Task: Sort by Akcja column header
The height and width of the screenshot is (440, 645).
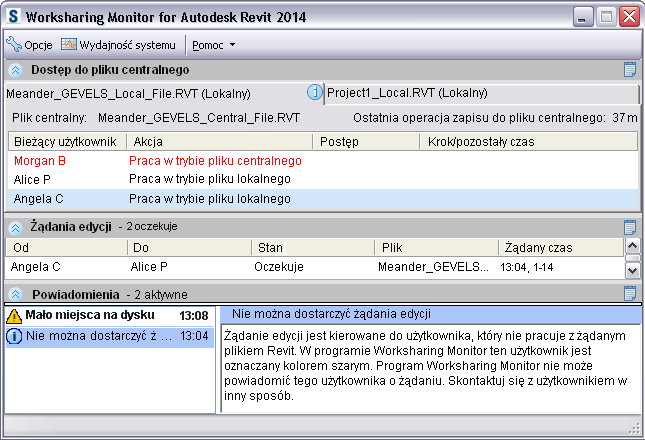Action: coord(220,142)
